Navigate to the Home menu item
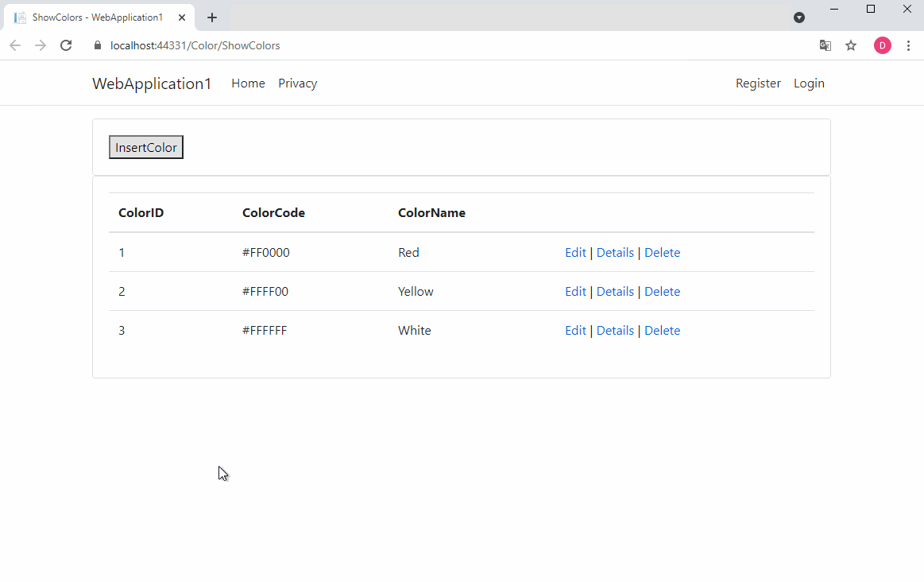The image size is (924, 582). pyautogui.click(x=248, y=83)
